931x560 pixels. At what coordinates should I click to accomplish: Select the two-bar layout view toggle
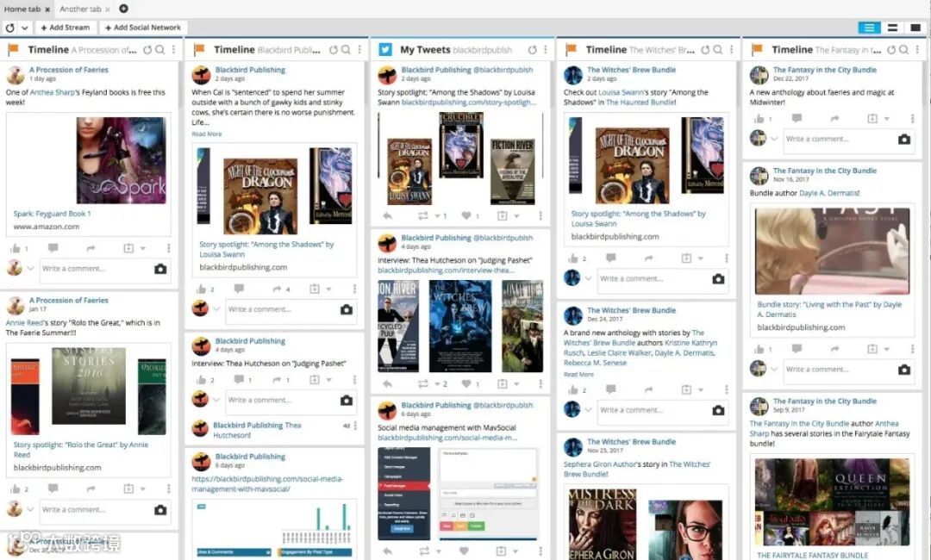pyautogui.click(x=892, y=28)
